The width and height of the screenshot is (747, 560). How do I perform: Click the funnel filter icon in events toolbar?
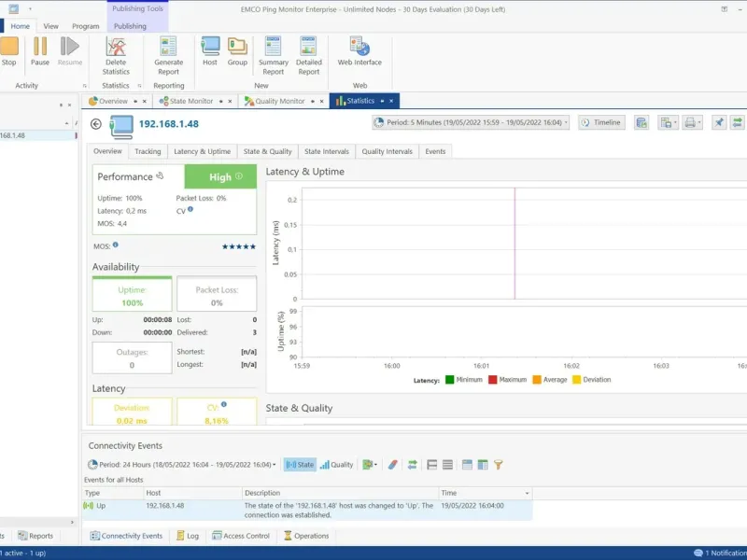click(x=499, y=464)
